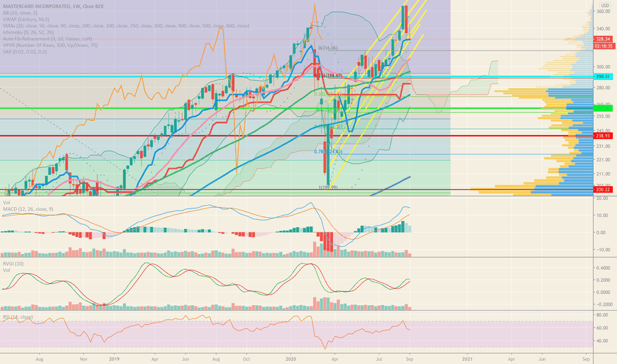
Task: Click the countdown timer label 02:18:35
Action: point(604,46)
